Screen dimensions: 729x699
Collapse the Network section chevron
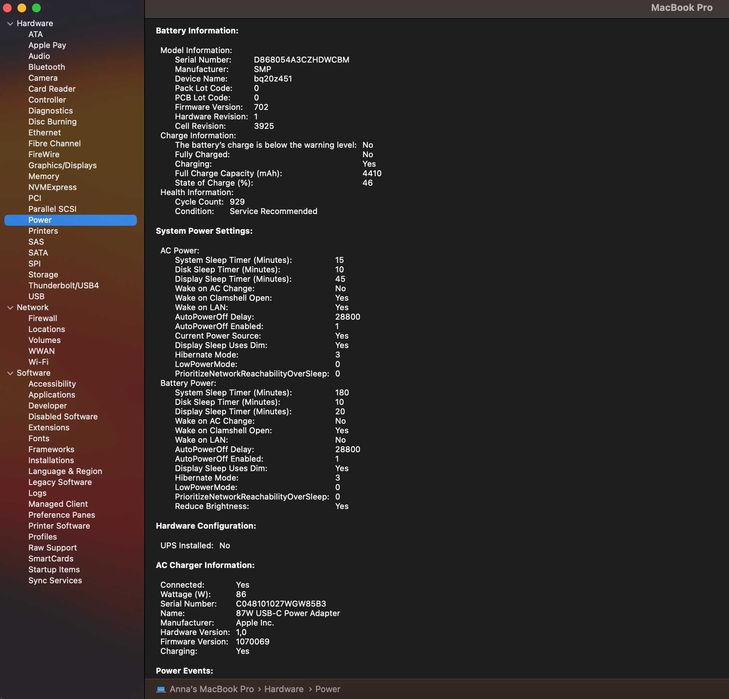(10, 307)
